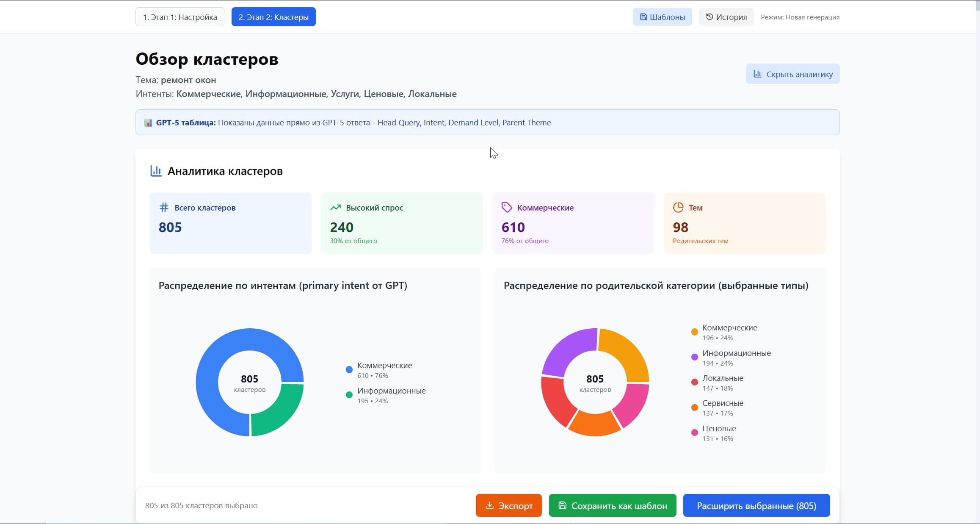Click the hash icon on Всего кластеров card

click(x=164, y=207)
